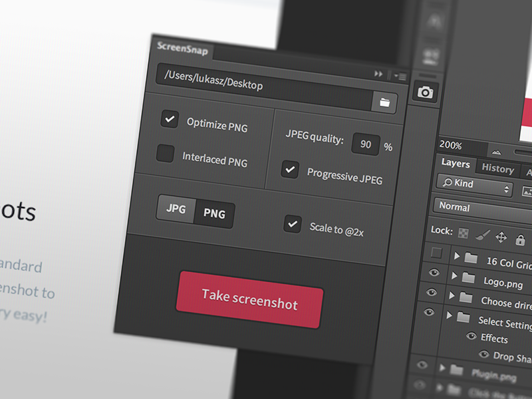Viewport: 532px width, 399px height.
Task: Collapse ScreenSnap panel with double-arrow icon
Action: click(378, 74)
